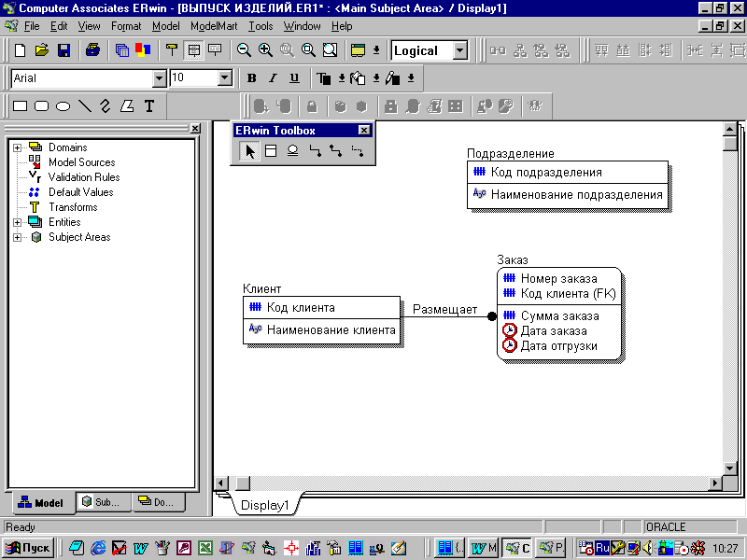Select the polygon drawing tool
This screenshot has width=747, height=560.
[127, 106]
